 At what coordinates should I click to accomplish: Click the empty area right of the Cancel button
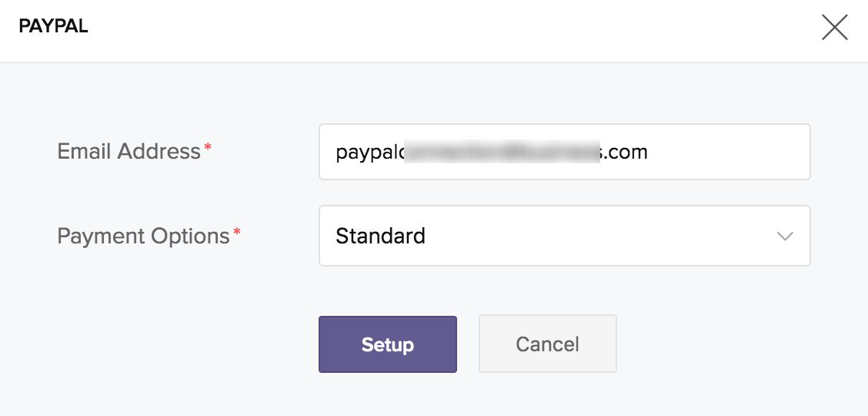click(x=714, y=344)
